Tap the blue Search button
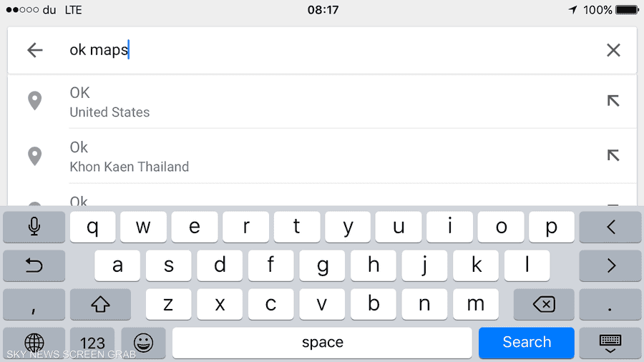Viewport: 644px width, 362px height. [x=526, y=343]
